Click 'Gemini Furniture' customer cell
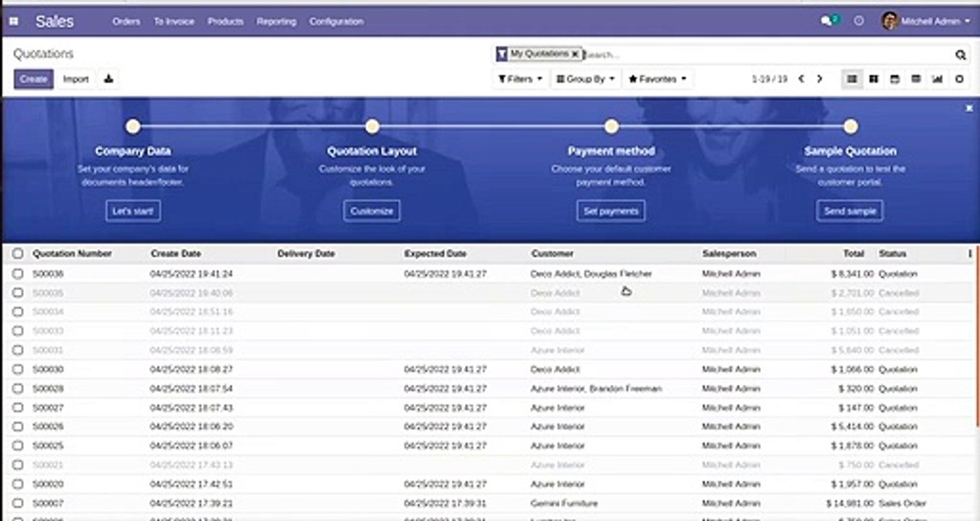The width and height of the screenshot is (980, 521). point(564,503)
